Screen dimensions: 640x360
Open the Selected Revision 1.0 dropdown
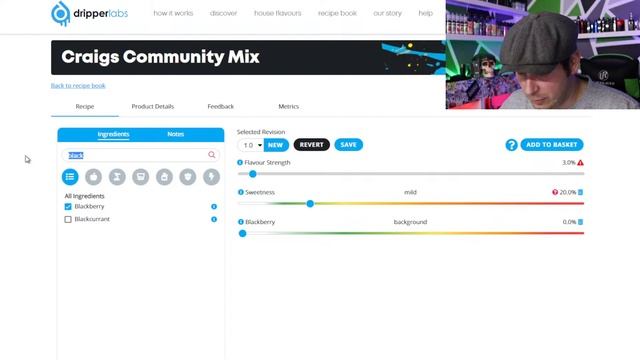(x=251, y=145)
